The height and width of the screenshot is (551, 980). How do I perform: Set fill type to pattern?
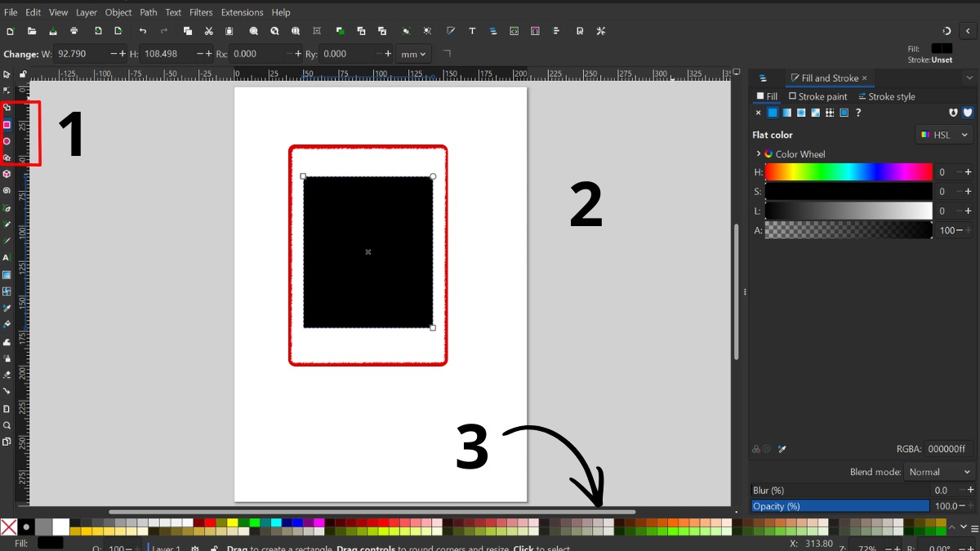(831, 112)
